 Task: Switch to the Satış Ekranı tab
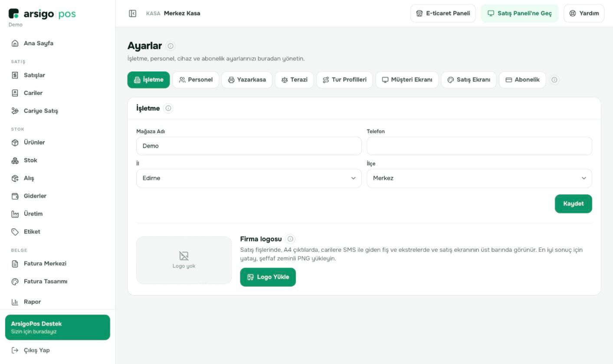click(469, 80)
